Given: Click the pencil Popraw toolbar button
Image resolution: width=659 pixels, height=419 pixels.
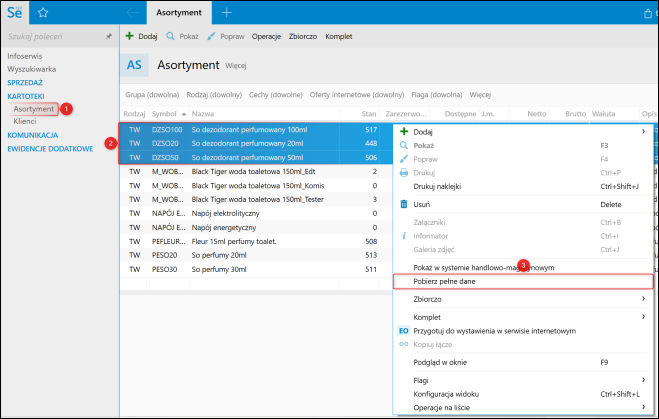Looking at the screenshot, I should coord(226,36).
